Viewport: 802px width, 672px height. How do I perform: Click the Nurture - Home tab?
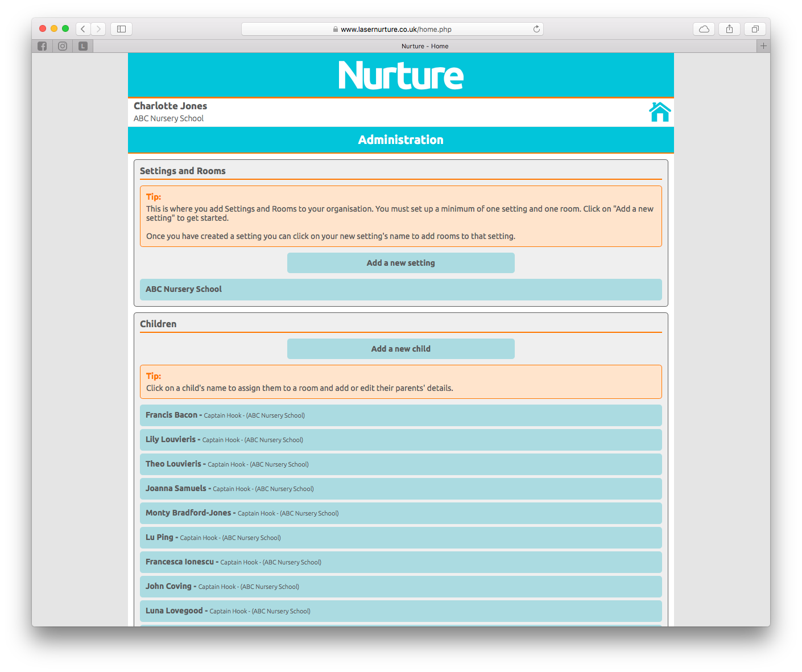[x=424, y=46]
